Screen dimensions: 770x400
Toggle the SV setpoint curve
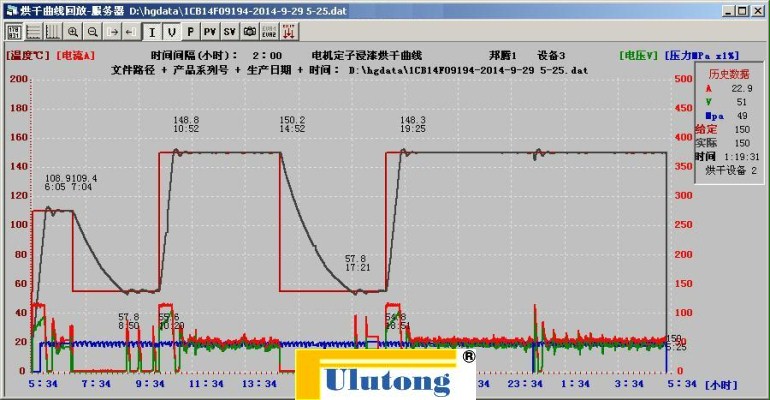(x=229, y=32)
